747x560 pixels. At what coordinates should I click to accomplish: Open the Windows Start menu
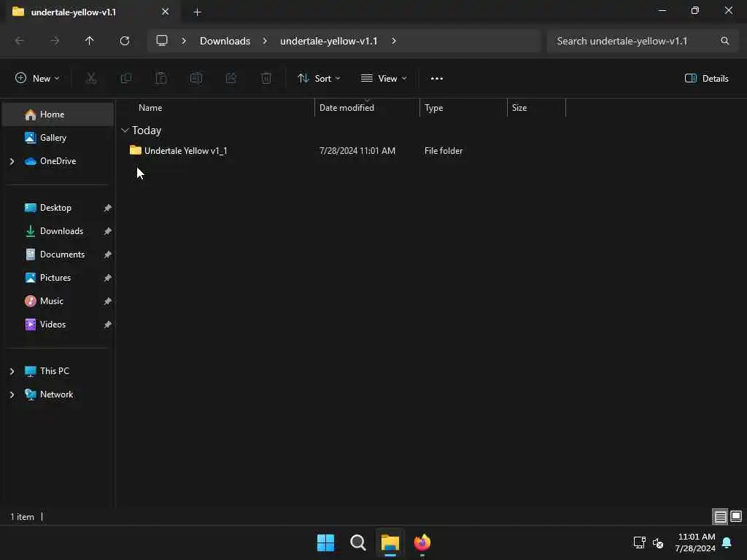[x=326, y=542]
